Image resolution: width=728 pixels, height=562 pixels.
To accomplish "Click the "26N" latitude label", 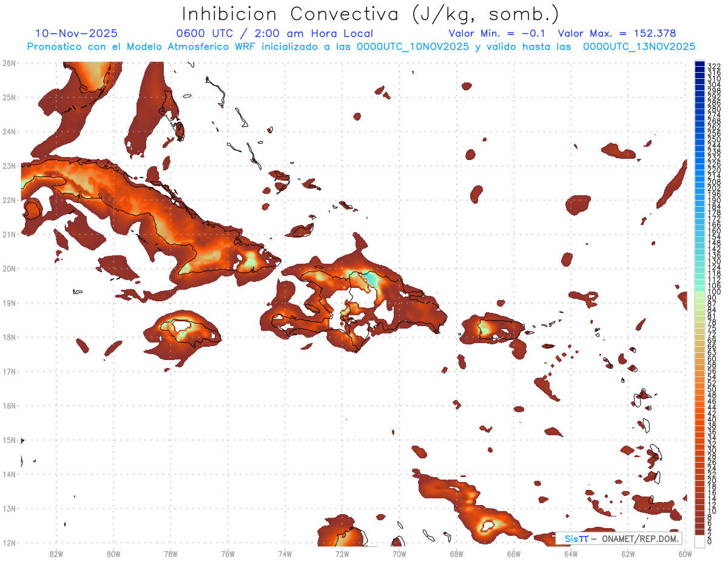I will (9, 62).
